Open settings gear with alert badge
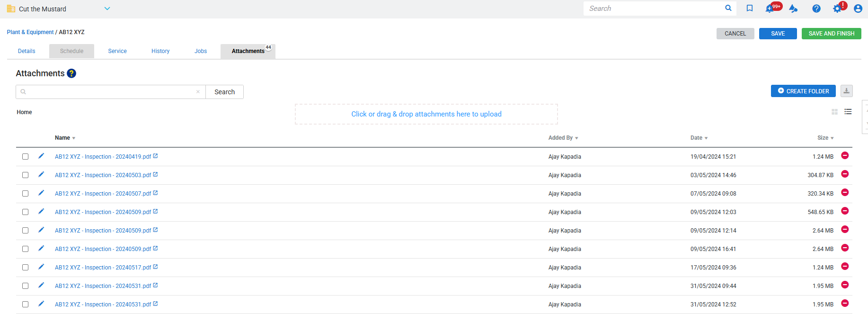This screenshot has width=868, height=314. (x=837, y=9)
